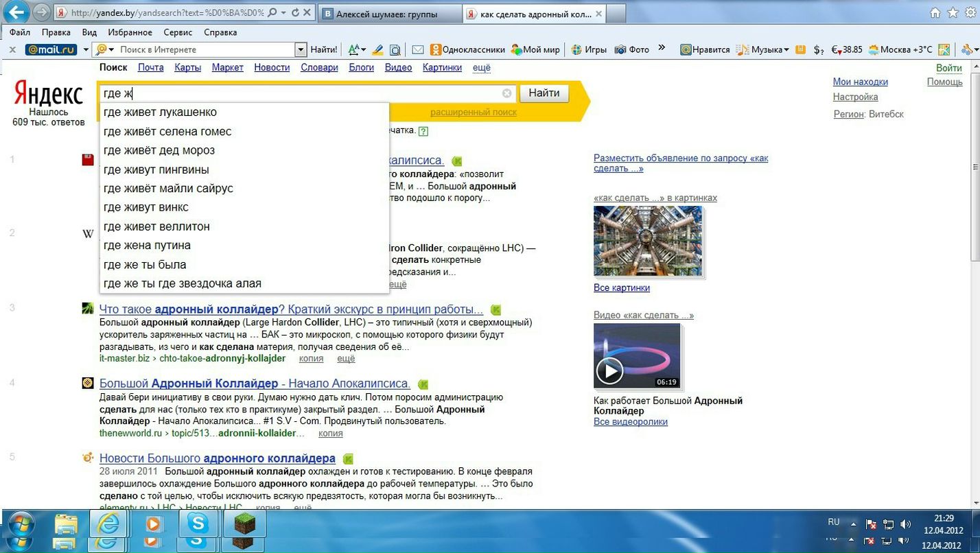
Task: Refresh the page with the reload icon
Action: click(295, 12)
